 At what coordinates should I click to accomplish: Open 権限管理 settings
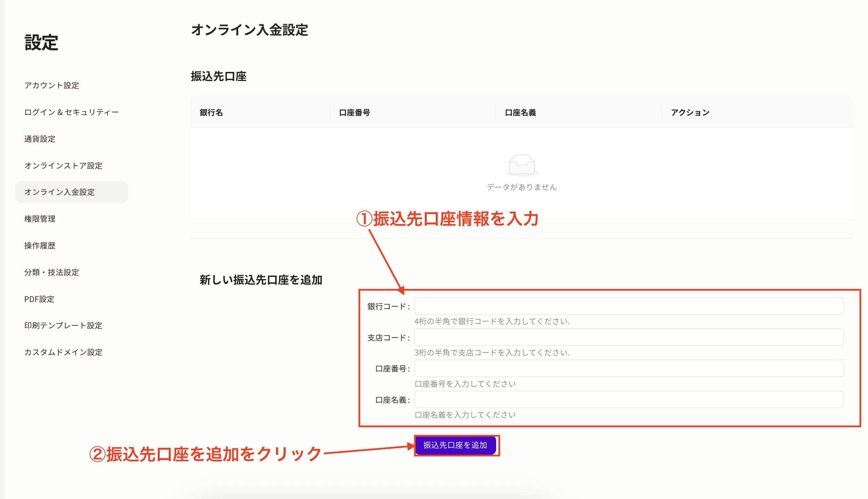point(39,219)
